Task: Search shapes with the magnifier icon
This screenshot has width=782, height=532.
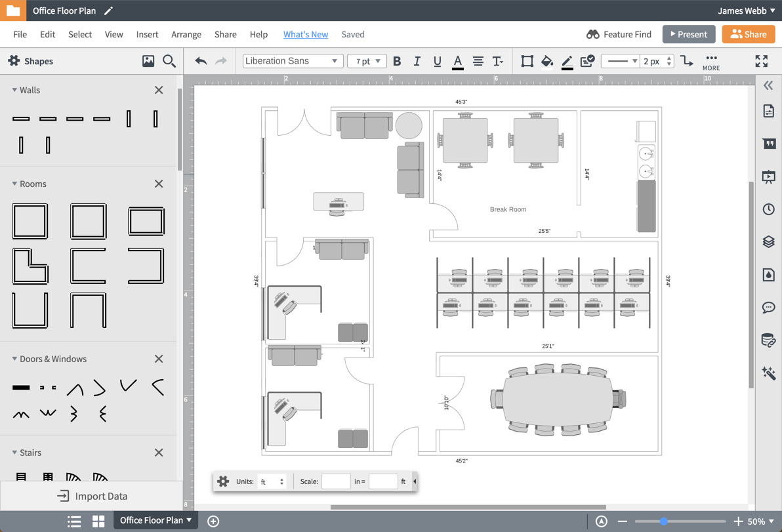Action: [x=169, y=60]
